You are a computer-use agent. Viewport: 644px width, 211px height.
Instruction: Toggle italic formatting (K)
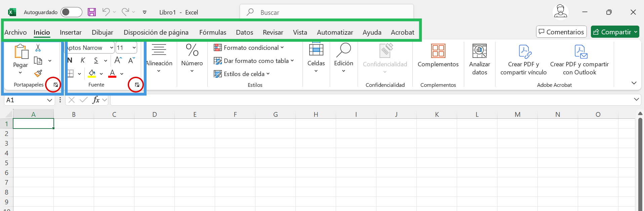[x=83, y=60]
